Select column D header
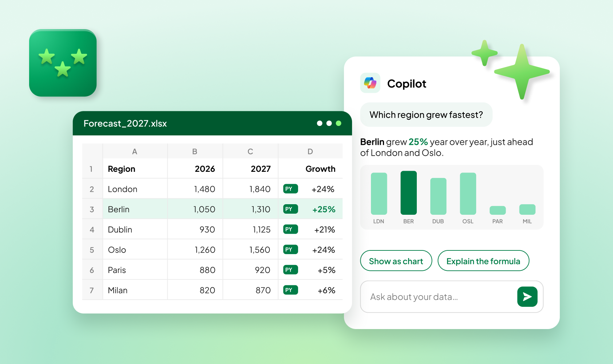 (310, 151)
